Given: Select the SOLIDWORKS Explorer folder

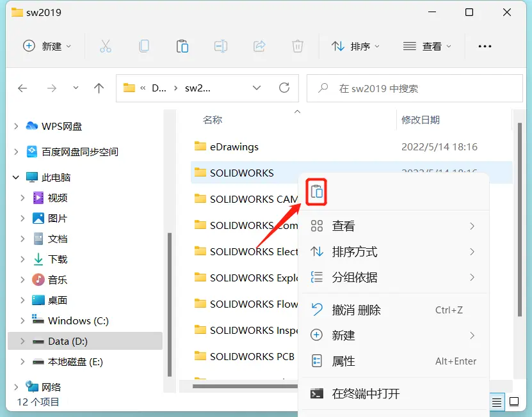Looking at the screenshot, I should coord(246,278).
